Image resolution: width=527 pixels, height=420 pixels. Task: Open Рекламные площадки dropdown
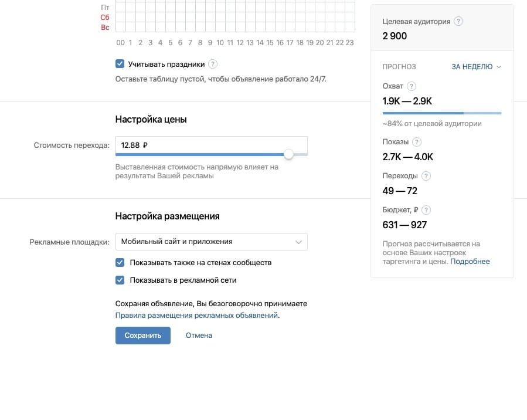coord(211,242)
